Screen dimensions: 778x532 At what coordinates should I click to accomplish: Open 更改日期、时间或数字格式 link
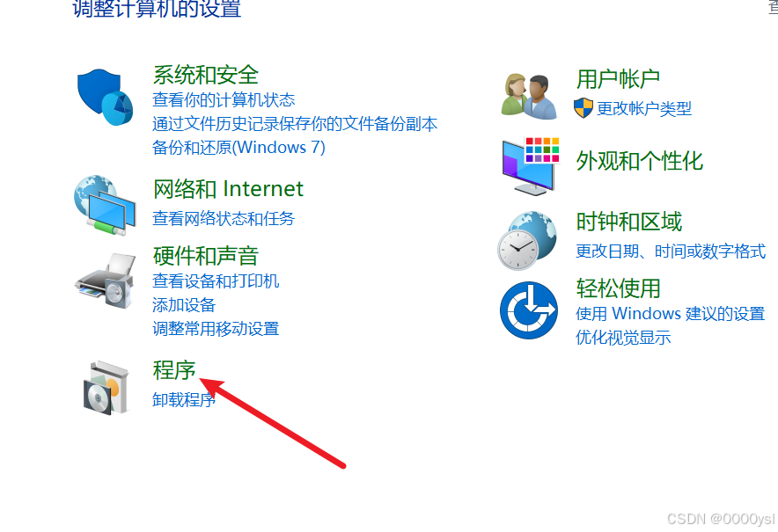coord(671,251)
